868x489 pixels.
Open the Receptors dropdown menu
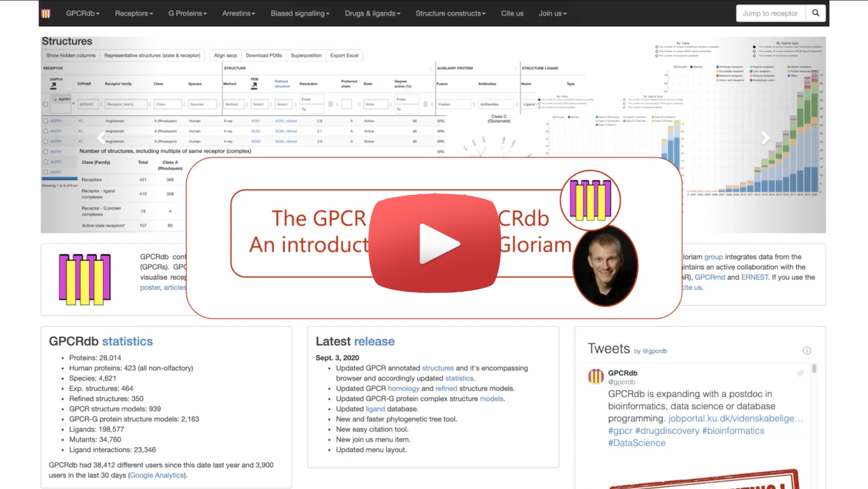(134, 13)
